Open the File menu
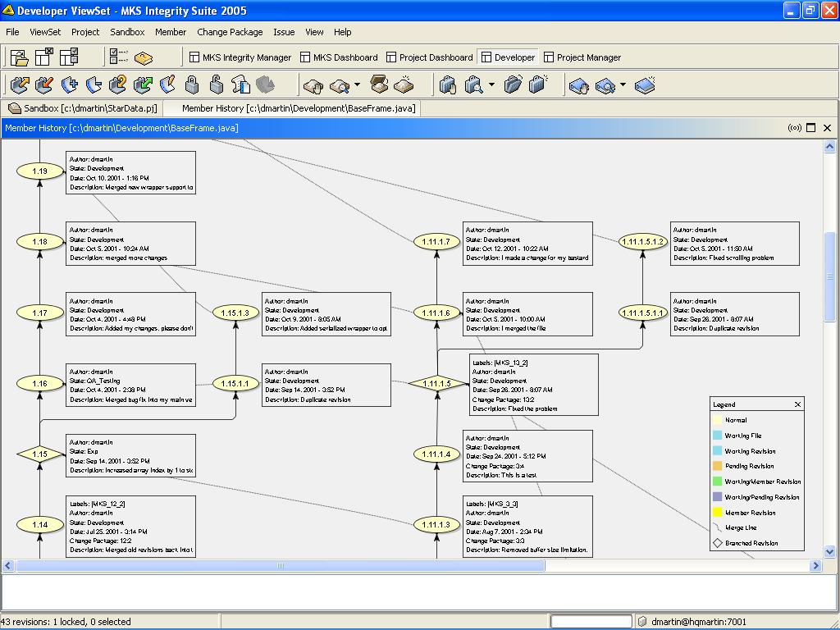Image resolution: width=840 pixels, height=630 pixels. (x=12, y=32)
